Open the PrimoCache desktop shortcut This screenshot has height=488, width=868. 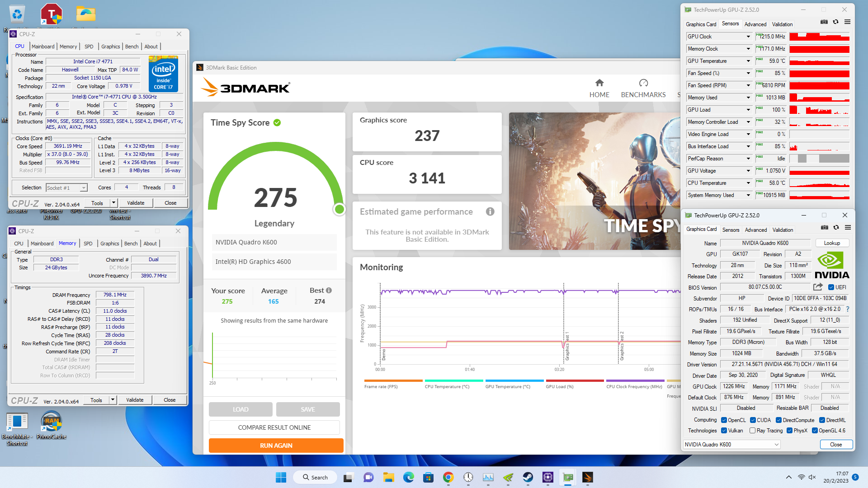pyautogui.click(x=51, y=425)
